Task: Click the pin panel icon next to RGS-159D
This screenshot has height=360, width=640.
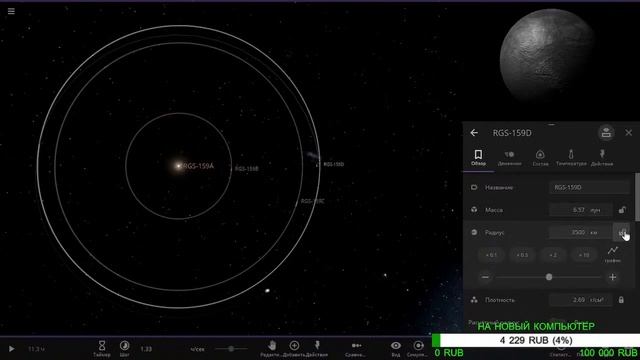Action: 606,133
